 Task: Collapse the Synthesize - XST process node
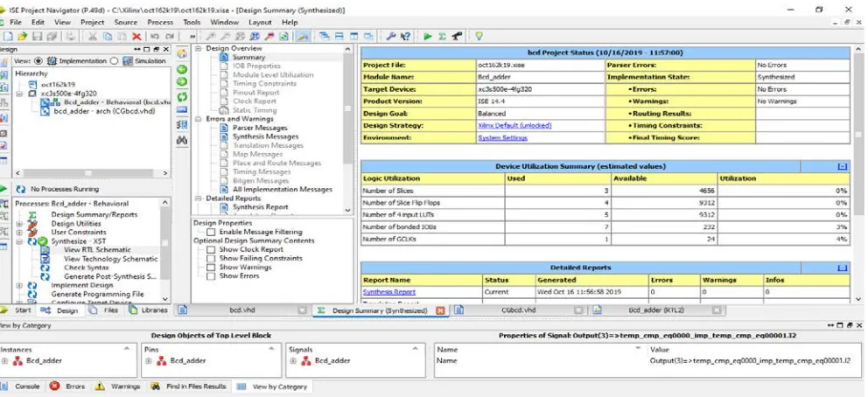(x=19, y=241)
